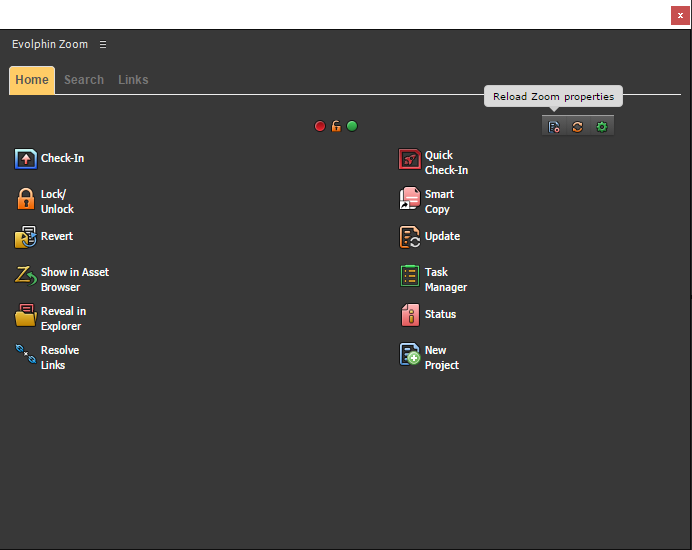This screenshot has width=692, height=550.
Task: Switch to the Links tab
Action: 133,80
